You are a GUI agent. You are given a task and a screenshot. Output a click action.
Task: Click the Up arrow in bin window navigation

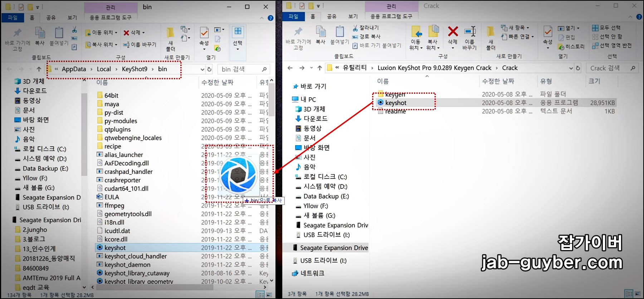tap(39, 69)
